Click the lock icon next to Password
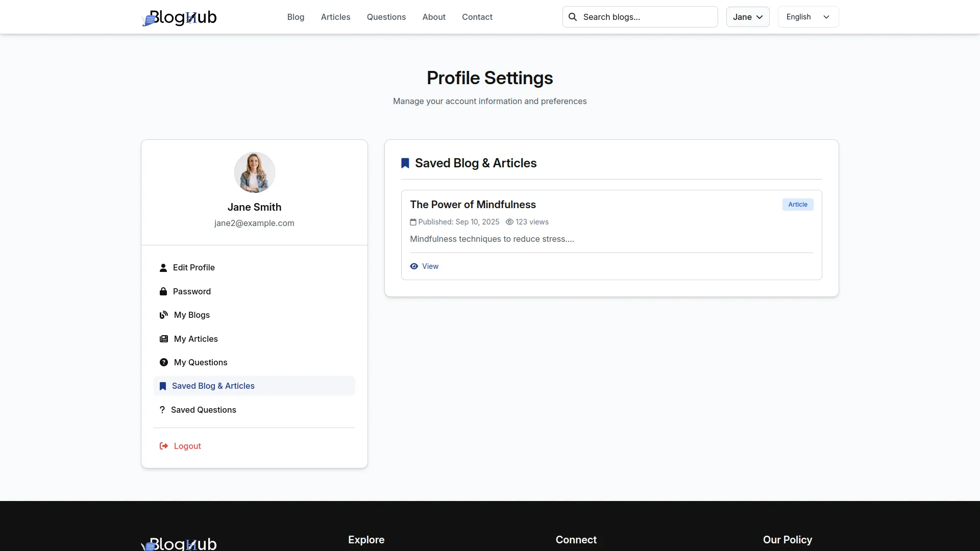 (163, 291)
